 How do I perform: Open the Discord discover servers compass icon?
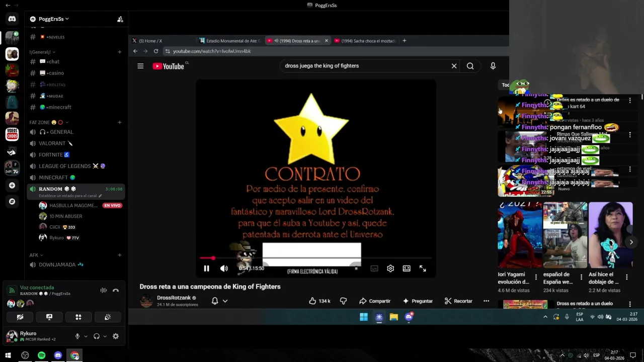point(12,202)
